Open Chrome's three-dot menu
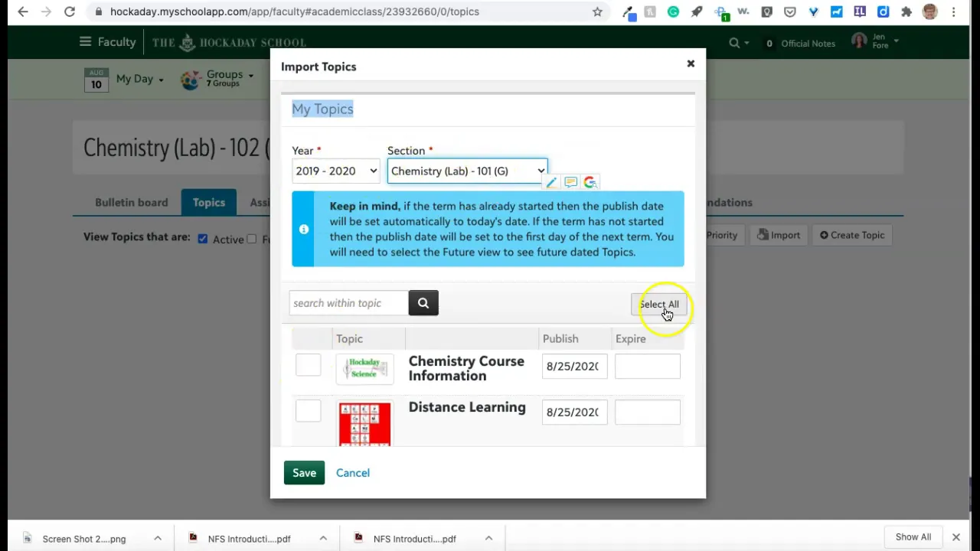This screenshot has width=980, height=551. 954,11
